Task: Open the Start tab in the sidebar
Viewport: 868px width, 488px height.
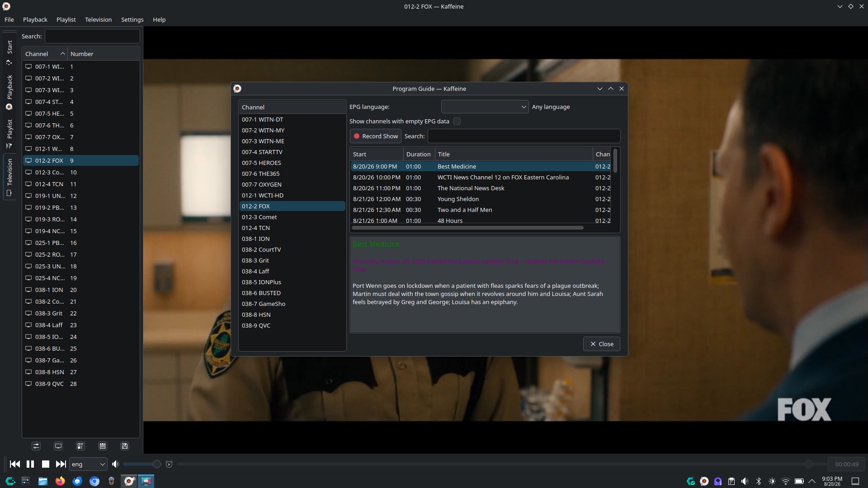Action: pos(9,53)
